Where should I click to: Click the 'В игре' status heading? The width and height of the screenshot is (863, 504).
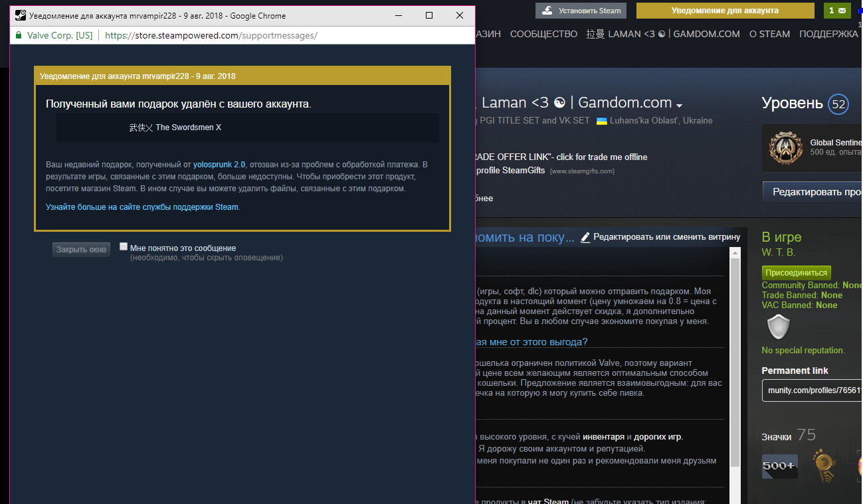pyautogui.click(x=782, y=237)
